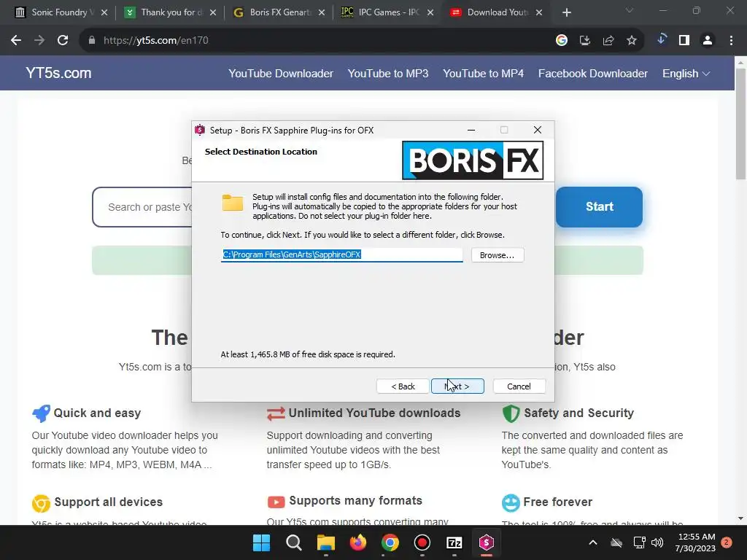Close the Download YouTube tab
This screenshot has height=560, width=747.
[x=539, y=13]
